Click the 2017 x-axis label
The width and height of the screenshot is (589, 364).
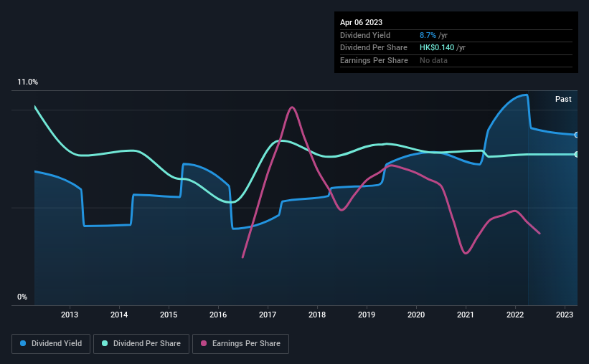click(268, 315)
